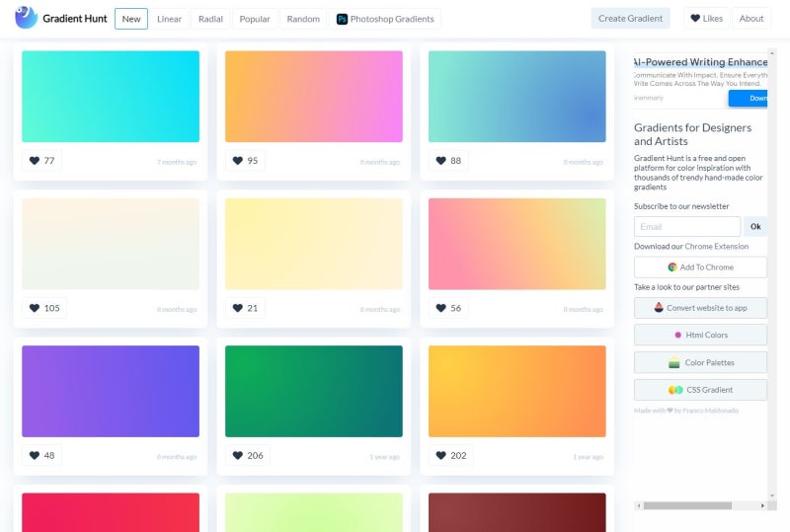This screenshot has height=532, width=790.
Task: Open the green-to-teal gradient swatch
Action: point(314,391)
